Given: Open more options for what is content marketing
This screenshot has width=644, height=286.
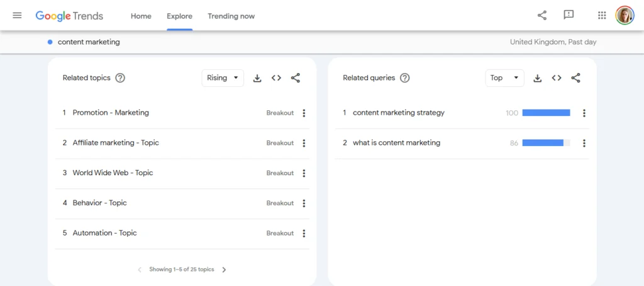Looking at the screenshot, I should (584, 143).
